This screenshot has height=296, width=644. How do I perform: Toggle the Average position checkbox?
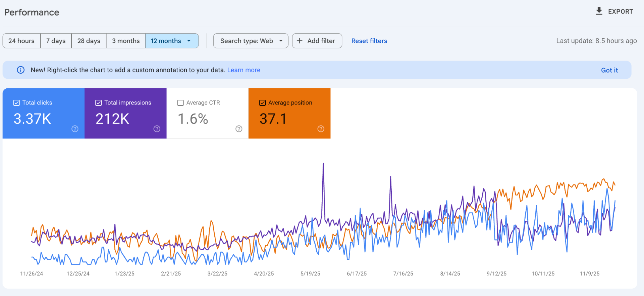263,103
